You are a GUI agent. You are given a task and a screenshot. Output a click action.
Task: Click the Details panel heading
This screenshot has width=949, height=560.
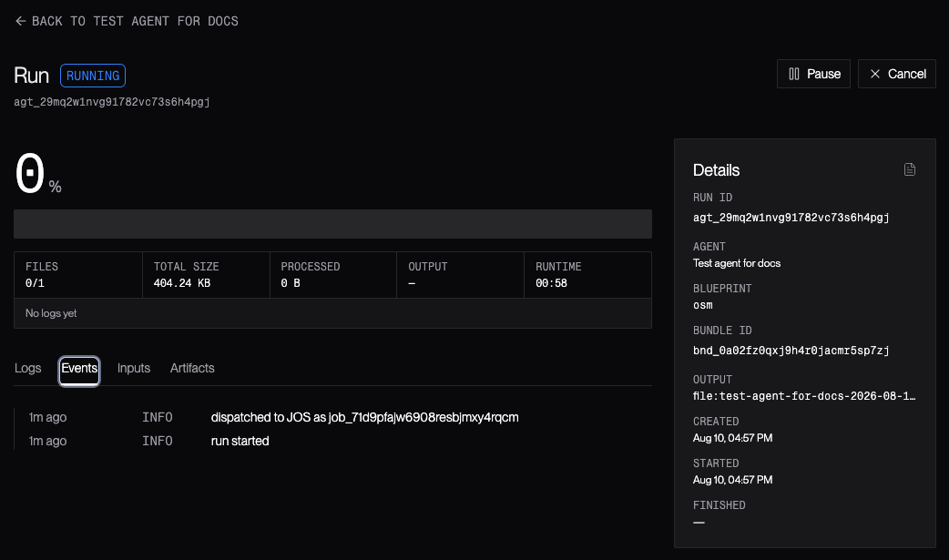716,170
